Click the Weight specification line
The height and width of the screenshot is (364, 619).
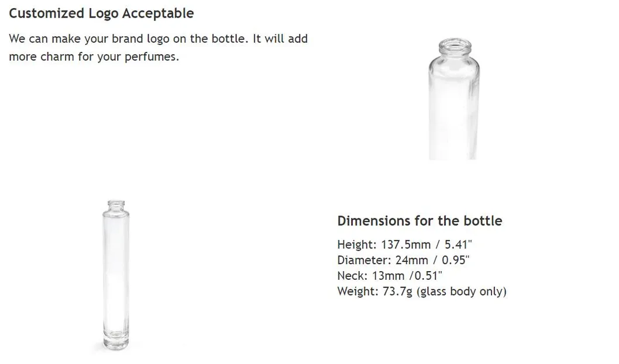pyautogui.click(x=421, y=291)
